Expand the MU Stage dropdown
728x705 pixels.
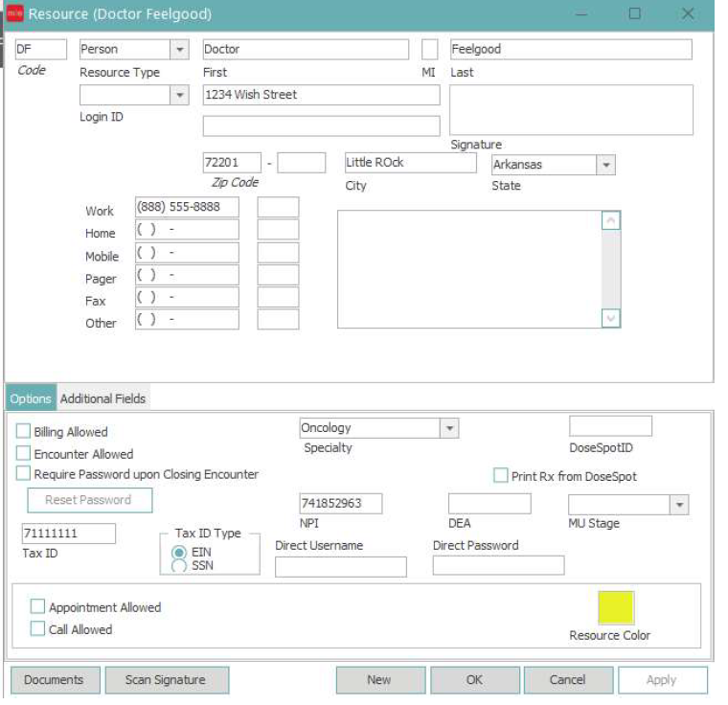[678, 505]
